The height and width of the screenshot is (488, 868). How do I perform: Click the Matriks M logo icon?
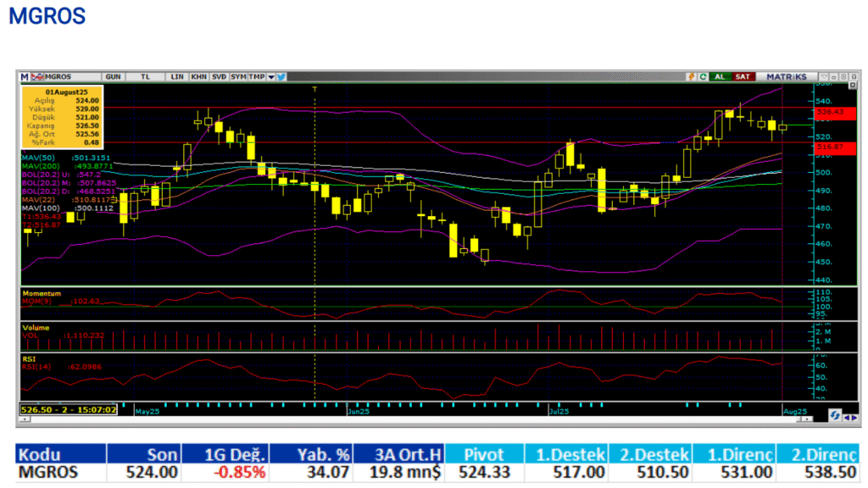click(x=25, y=77)
